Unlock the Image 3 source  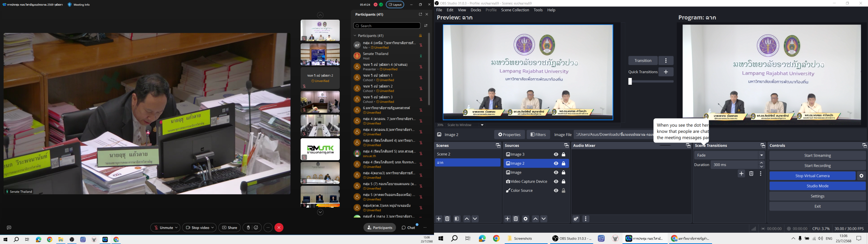pyautogui.click(x=564, y=155)
